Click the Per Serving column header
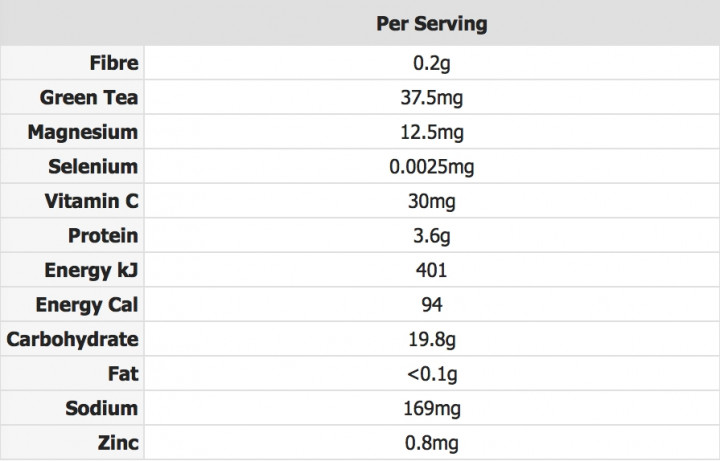Screen dimensions: 720x461 point(432,24)
